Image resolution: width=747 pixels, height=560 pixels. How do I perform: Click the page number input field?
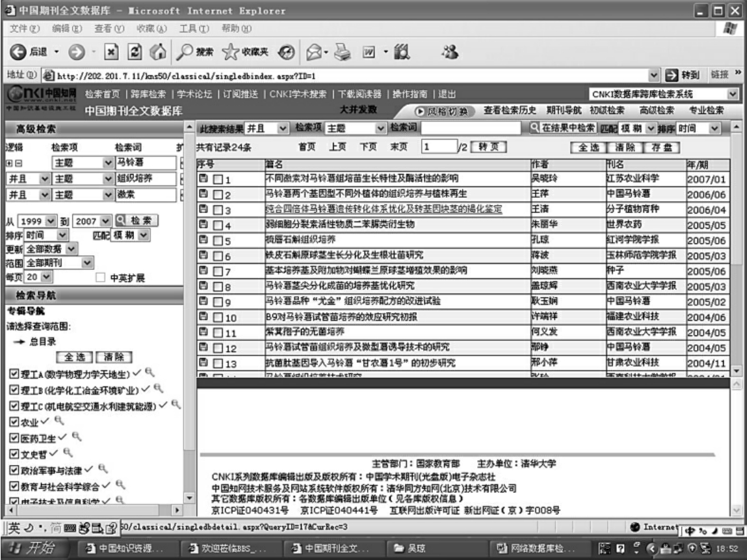coord(439,146)
